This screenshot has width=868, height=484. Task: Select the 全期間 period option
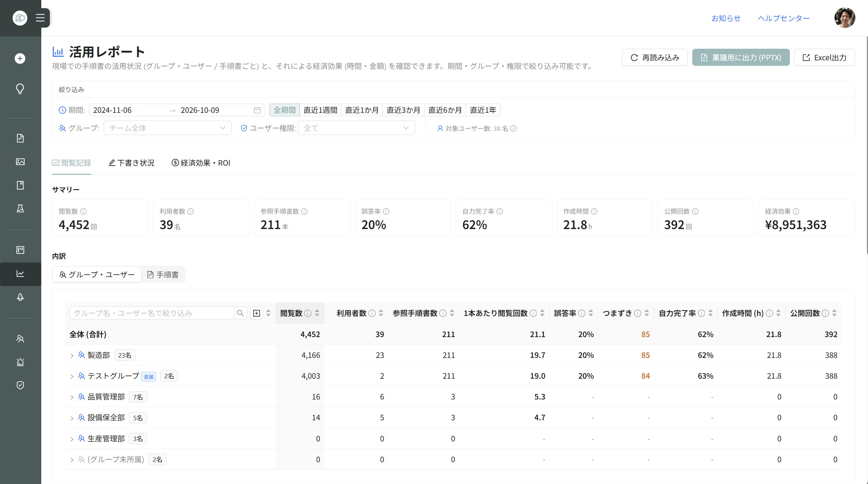[285, 110]
